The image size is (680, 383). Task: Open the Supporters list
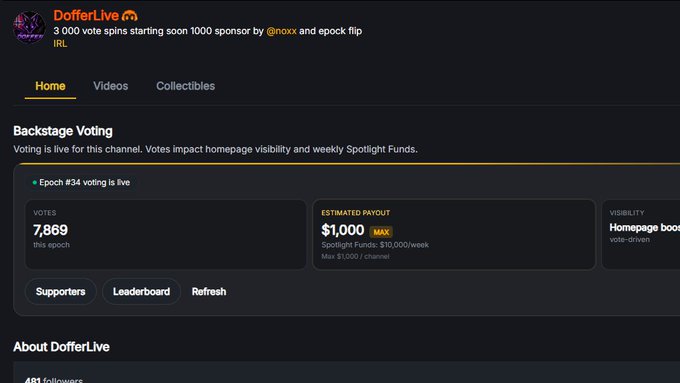pyautogui.click(x=60, y=291)
